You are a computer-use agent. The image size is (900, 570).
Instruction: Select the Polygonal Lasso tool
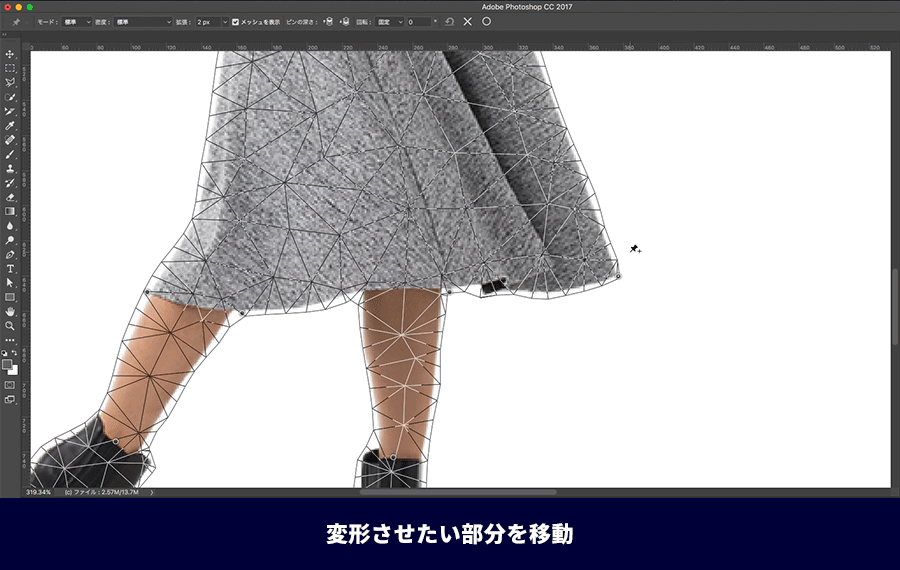(10, 83)
